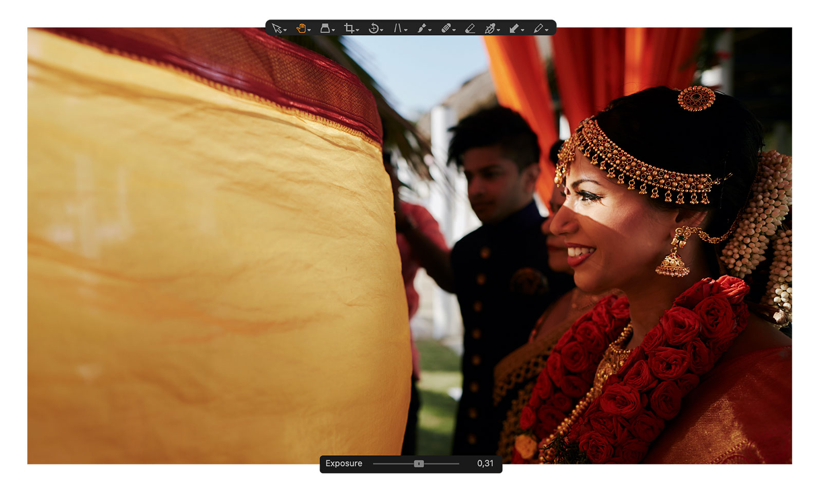The image size is (822, 504).
Task: Choose the Apply Adjustments arrow tool
Action: pyautogui.click(x=514, y=28)
